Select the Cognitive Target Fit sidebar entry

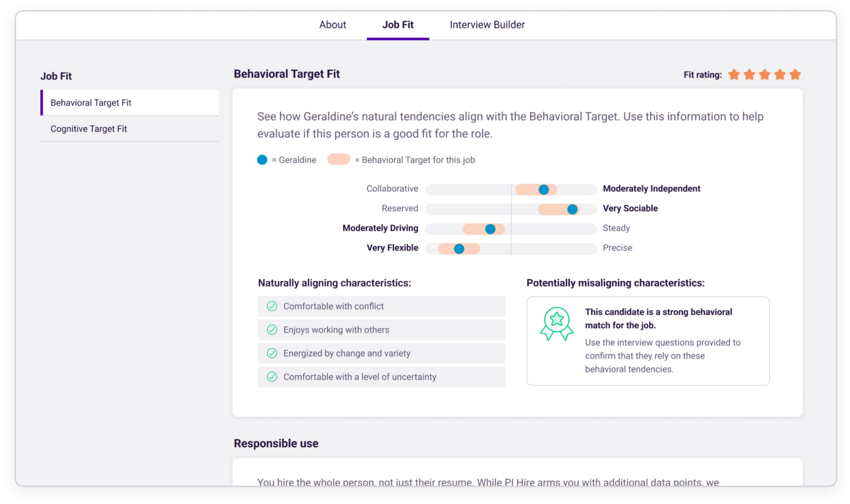89,128
